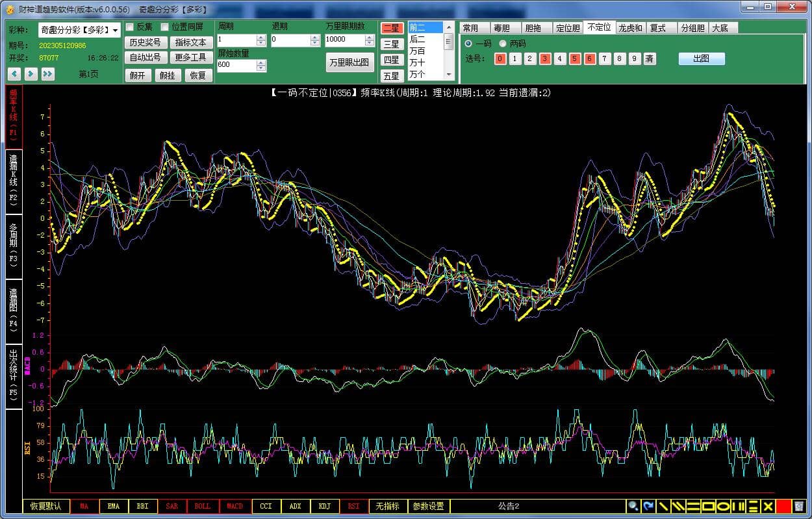Click the magnifier zoom icon in bottom toolbar
The image size is (812, 519).
click(633, 506)
